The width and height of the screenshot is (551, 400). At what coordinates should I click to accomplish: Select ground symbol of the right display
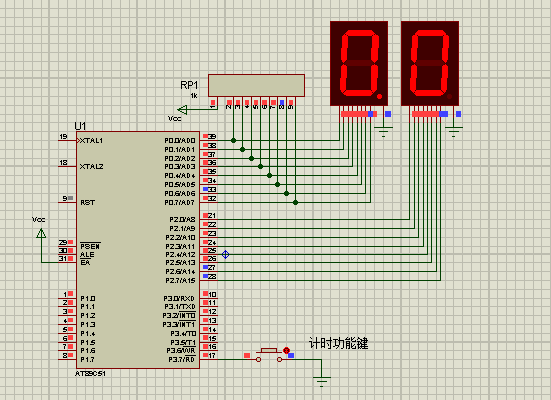tap(454, 131)
